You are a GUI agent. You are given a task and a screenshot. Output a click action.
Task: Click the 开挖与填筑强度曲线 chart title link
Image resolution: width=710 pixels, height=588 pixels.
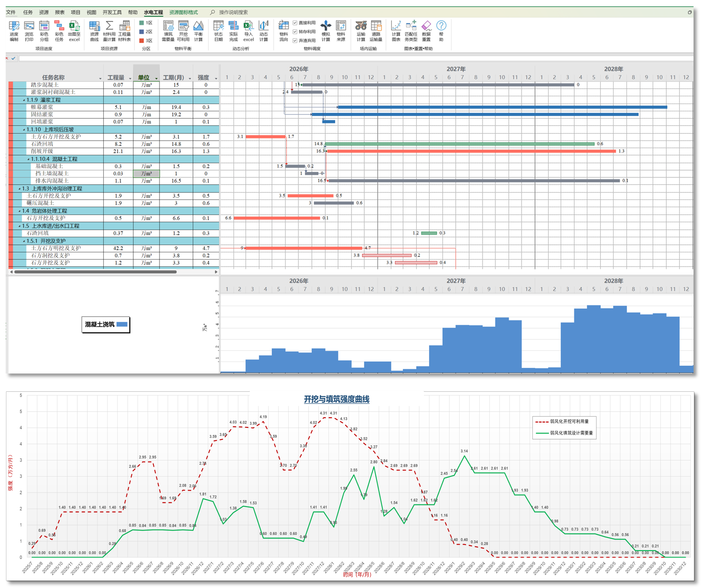337,399
